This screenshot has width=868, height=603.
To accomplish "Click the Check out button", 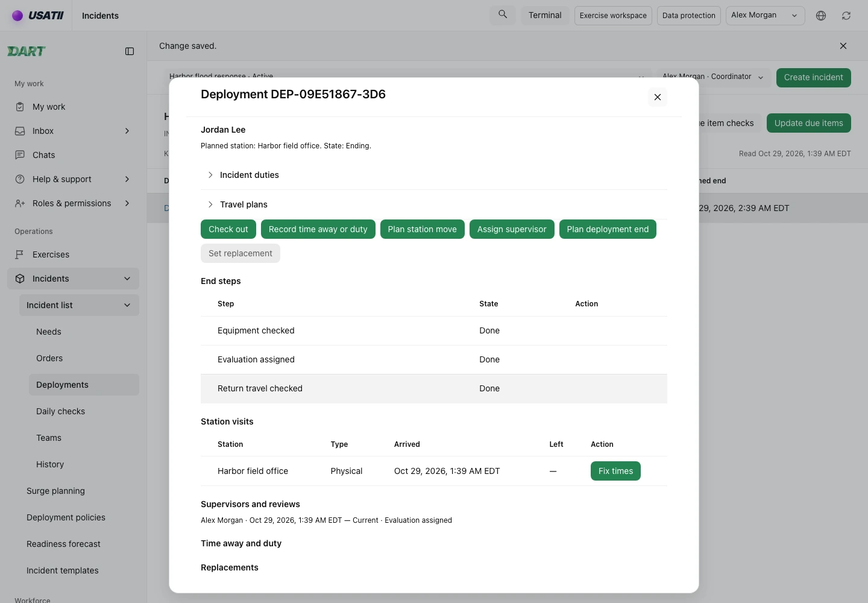I will point(228,229).
